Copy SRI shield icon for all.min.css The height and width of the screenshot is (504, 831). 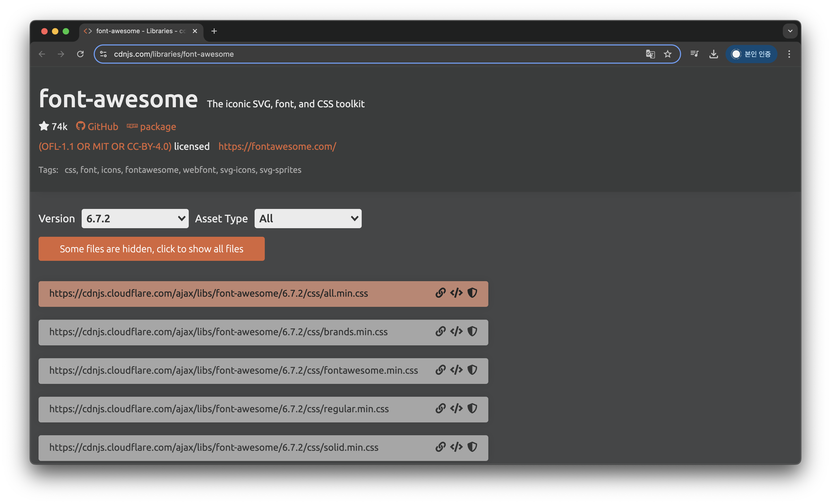472,293
